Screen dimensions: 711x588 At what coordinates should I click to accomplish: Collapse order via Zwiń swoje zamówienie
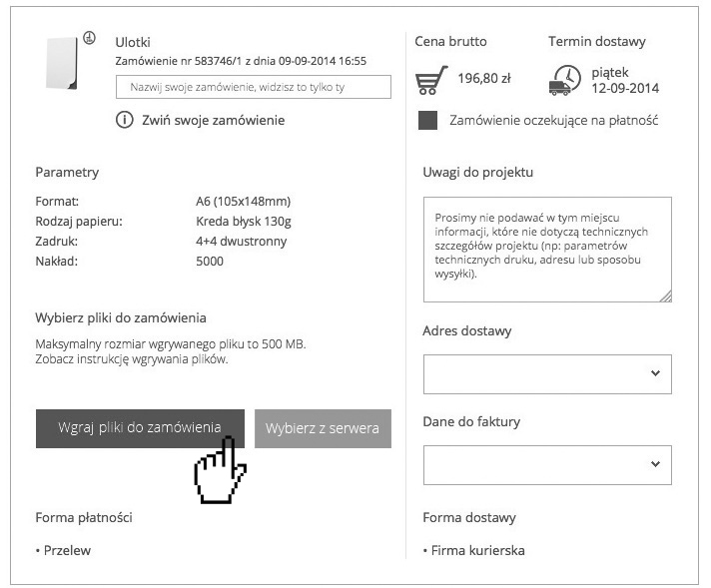click(x=213, y=120)
